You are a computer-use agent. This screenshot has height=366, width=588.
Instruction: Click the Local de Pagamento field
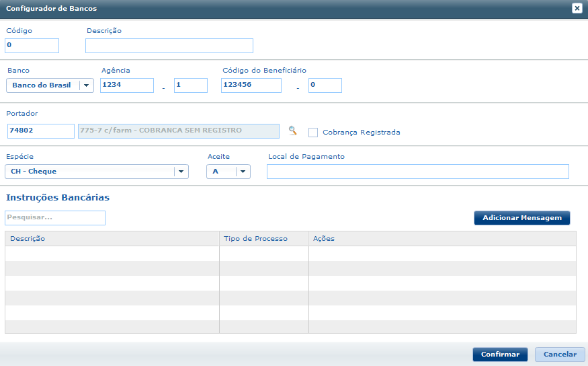point(417,172)
